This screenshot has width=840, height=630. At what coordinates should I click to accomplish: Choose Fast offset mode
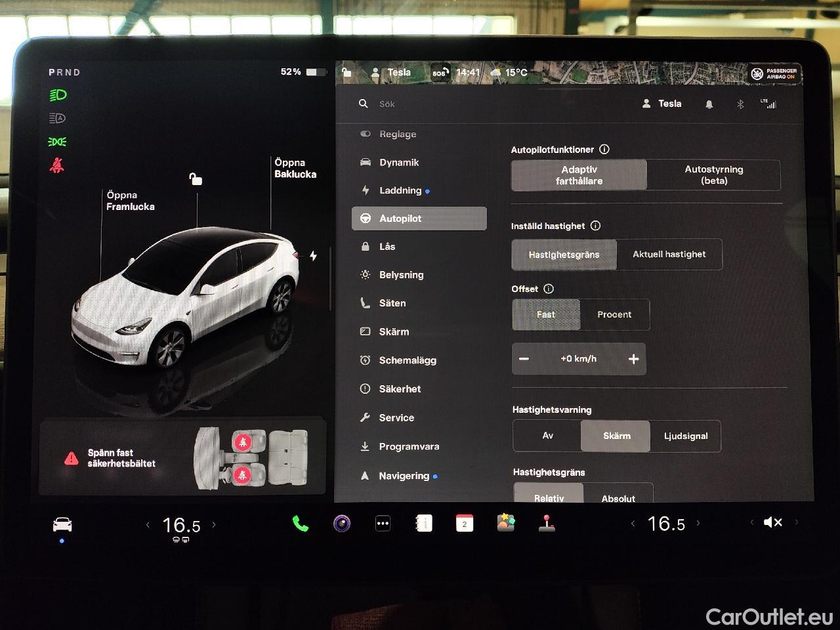tap(546, 315)
